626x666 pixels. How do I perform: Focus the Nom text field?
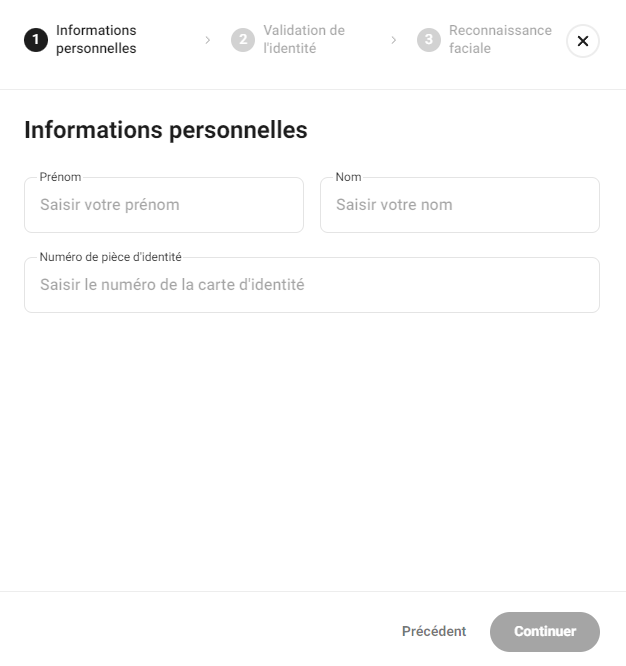point(460,205)
